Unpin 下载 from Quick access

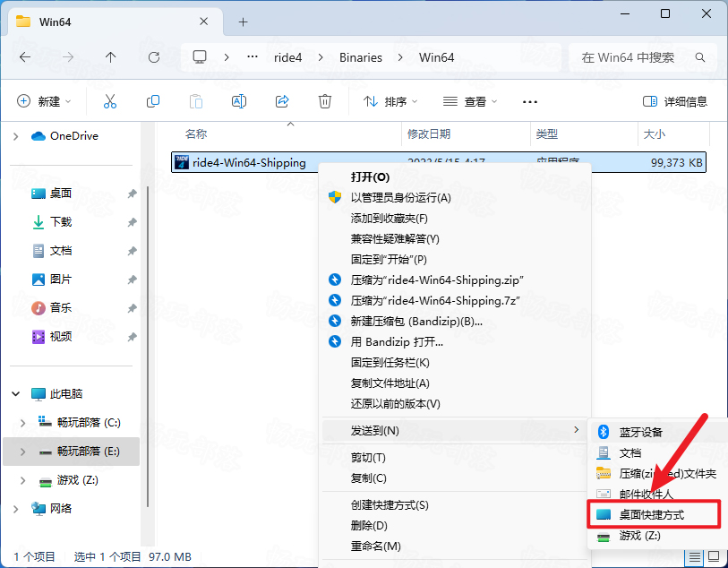coord(133,222)
